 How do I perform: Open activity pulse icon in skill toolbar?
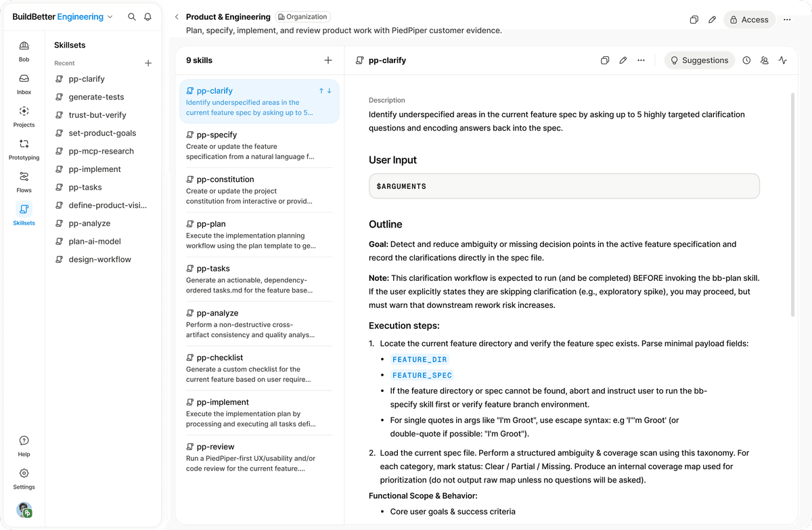click(783, 60)
